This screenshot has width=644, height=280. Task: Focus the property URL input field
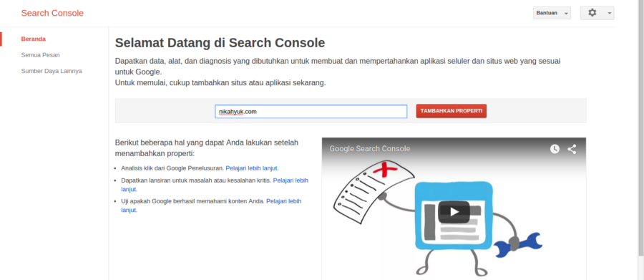(x=311, y=112)
